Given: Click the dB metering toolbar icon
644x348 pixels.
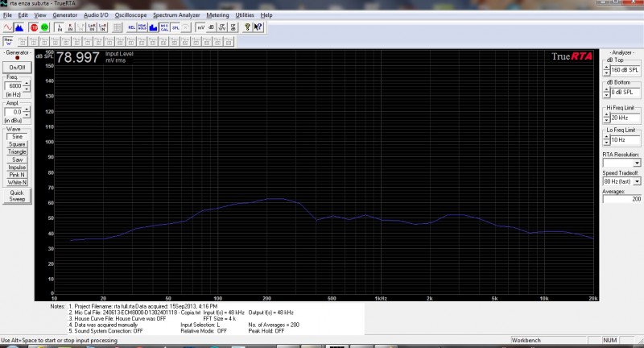Looking at the screenshot, I should [211, 27].
